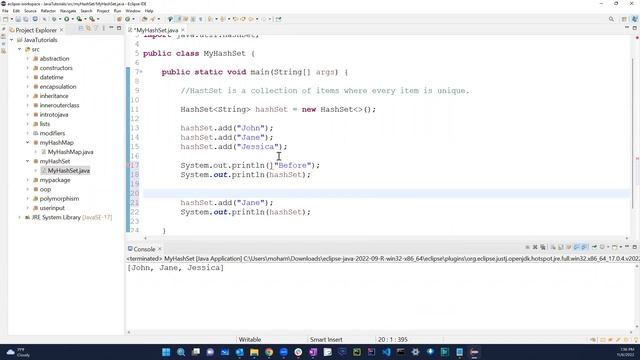This screenshot has width=640, height=360.
Task: Expand the abstraction package
Action: [28, 59]
